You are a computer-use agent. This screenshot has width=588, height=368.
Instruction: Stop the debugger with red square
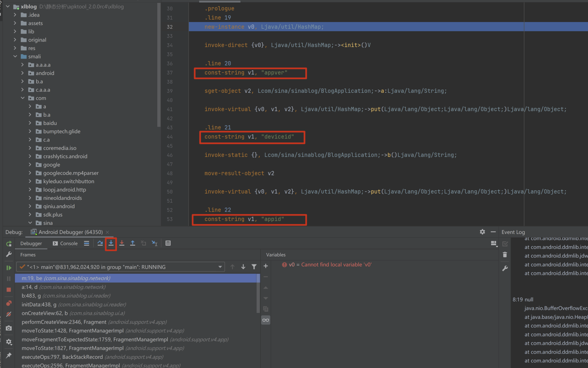(9, 289)
